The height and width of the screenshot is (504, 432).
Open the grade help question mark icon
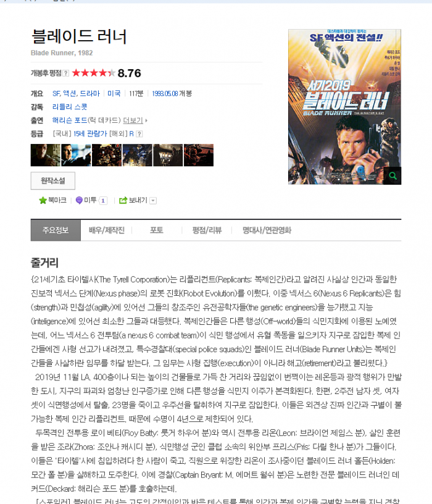tap(139, 133)
